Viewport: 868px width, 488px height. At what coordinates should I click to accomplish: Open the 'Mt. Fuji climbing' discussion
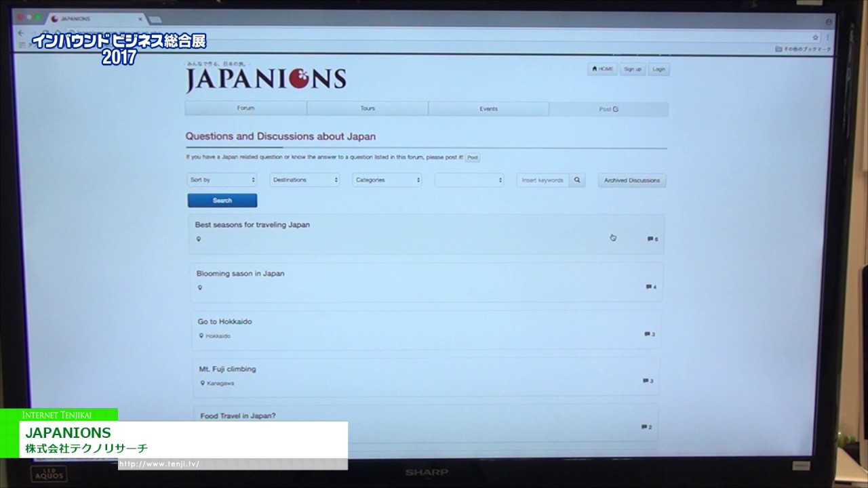227,369
